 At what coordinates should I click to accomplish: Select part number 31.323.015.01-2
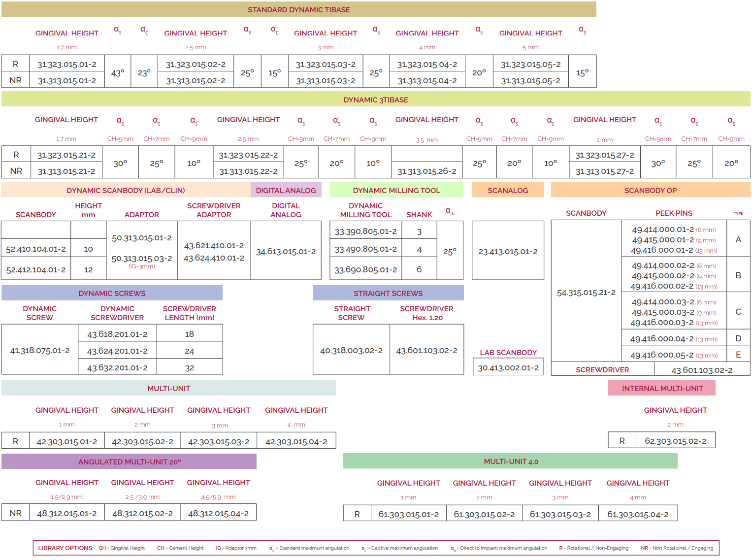pos(67,65)
